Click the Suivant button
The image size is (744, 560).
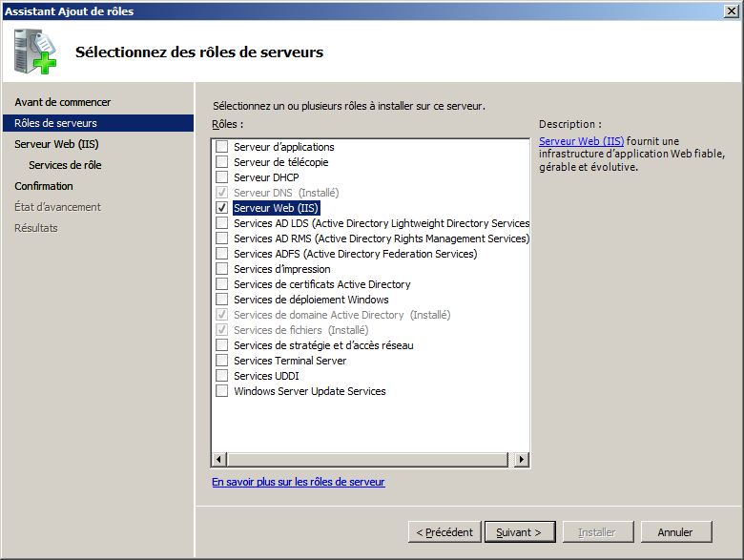[519, 532]
